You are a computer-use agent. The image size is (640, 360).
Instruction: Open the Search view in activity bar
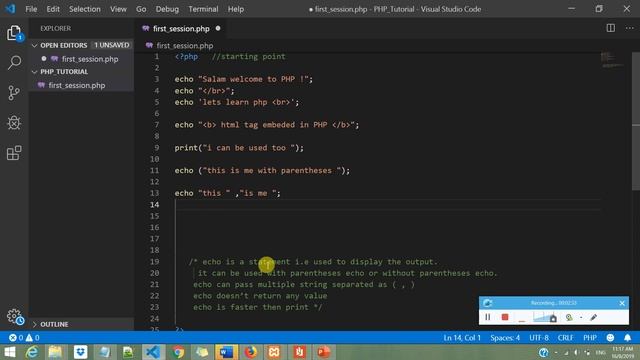tap(14, 62)
